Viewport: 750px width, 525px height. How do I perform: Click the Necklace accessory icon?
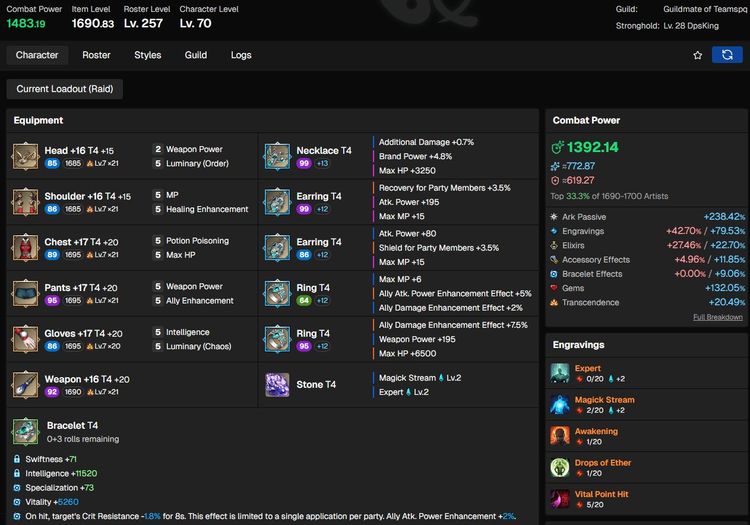277,157
